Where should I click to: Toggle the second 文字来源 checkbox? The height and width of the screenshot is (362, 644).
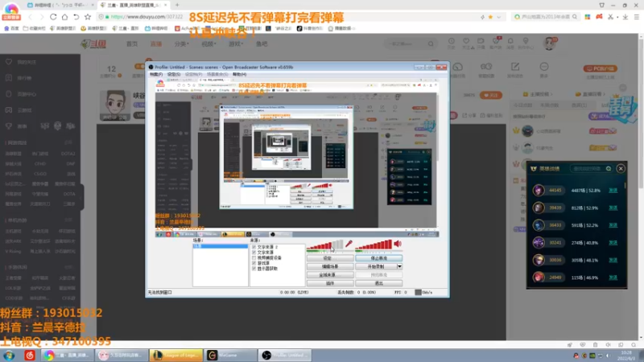click(254, 253)
